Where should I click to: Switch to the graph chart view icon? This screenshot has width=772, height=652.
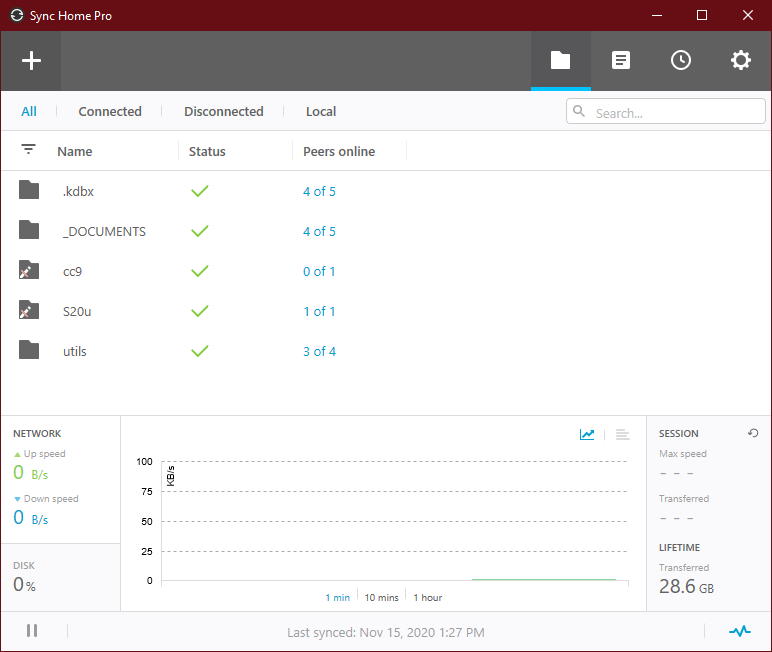coord(587,434)
